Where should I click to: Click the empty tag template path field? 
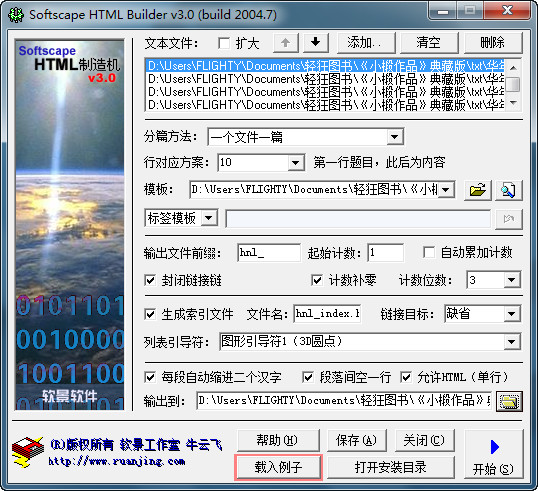click(358, 219)
